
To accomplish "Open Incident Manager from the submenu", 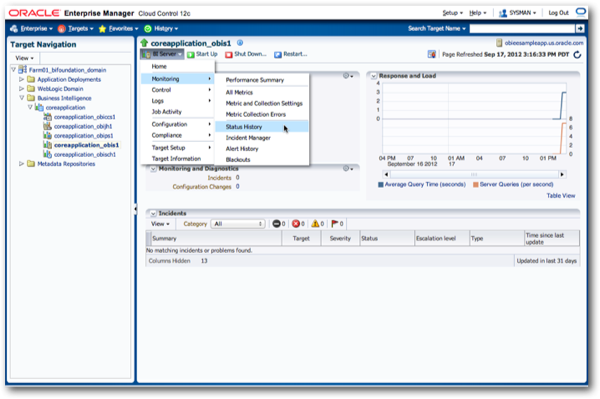I will pyautogui.click(x=248, y=138).
